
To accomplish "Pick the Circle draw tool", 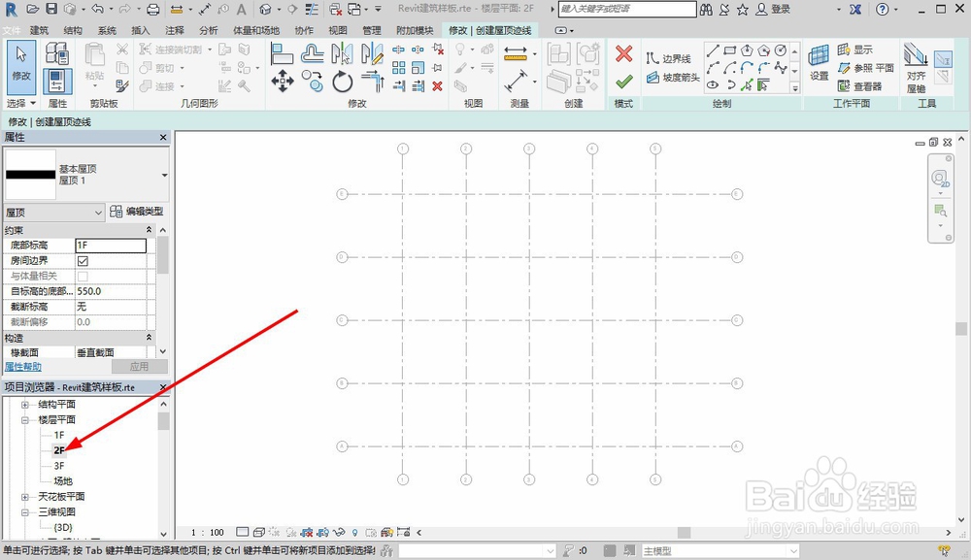I will tap(781, 50).
